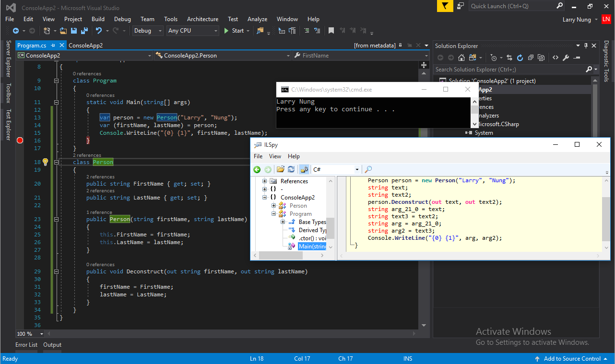Click the Pending Changes Filter icon
The height and width of the screenshot is (364, 615).
point(494,58)
